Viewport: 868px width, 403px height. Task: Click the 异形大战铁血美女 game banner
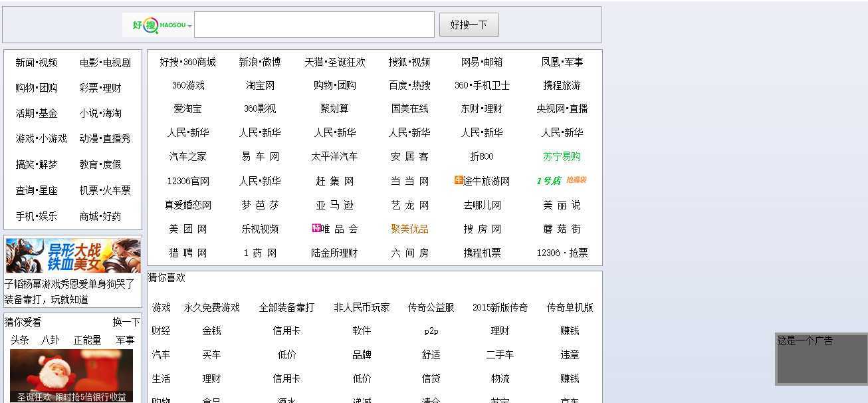[x=73, y=255]
